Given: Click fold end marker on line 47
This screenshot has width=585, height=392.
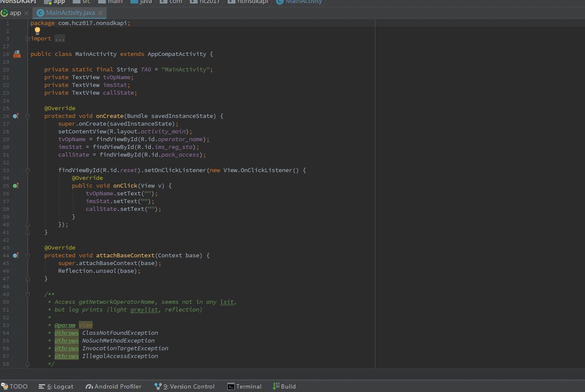Looking at the screenshot, I should 28,279.
